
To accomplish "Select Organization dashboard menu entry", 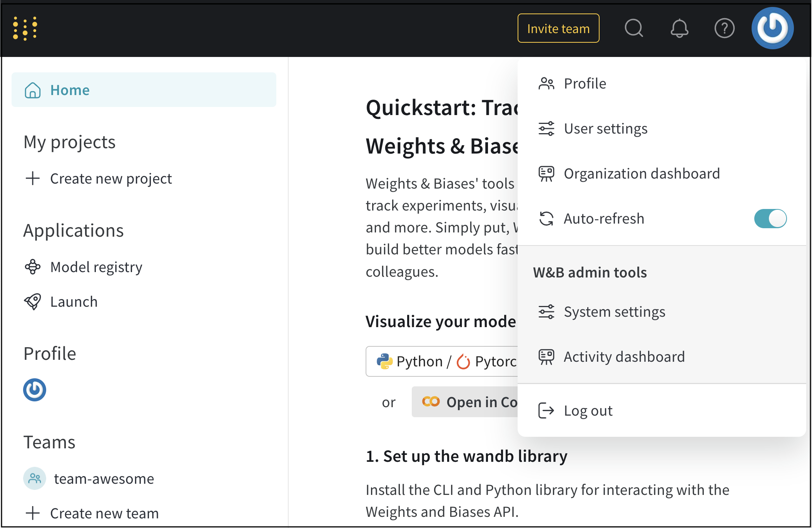I will [x=642, y=174].
